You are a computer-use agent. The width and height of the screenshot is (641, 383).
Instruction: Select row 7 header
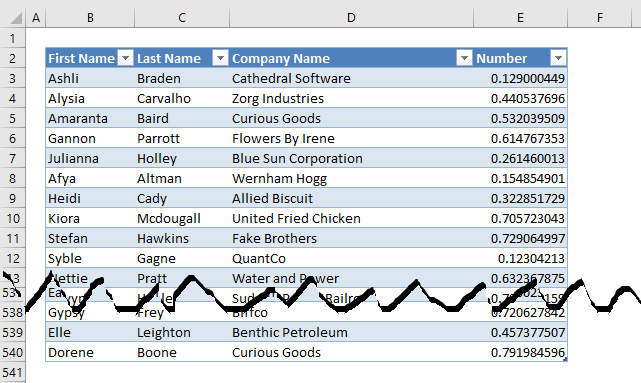[13, 158]
